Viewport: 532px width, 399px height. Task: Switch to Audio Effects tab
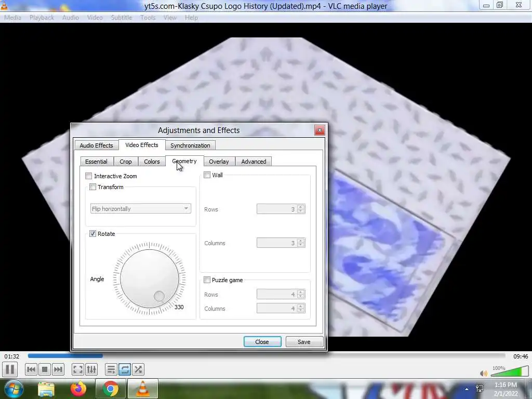(x=96, y=145)
